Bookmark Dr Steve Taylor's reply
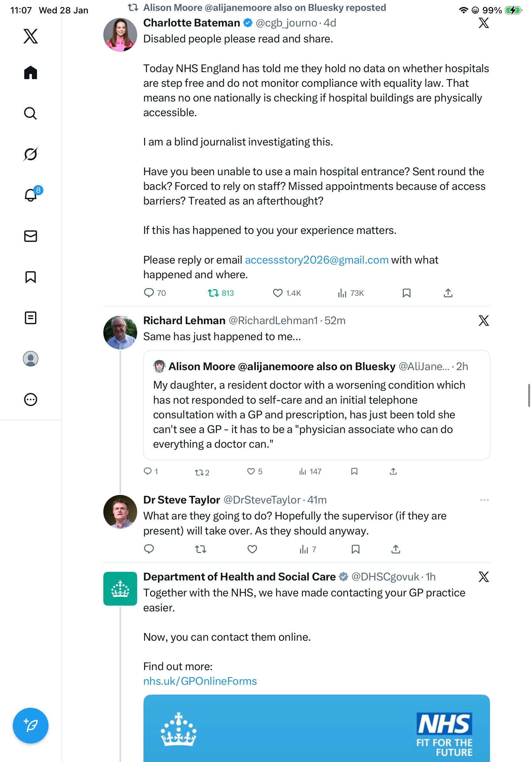This screenshot has height=762, width=532. click(x=355, y=549)
